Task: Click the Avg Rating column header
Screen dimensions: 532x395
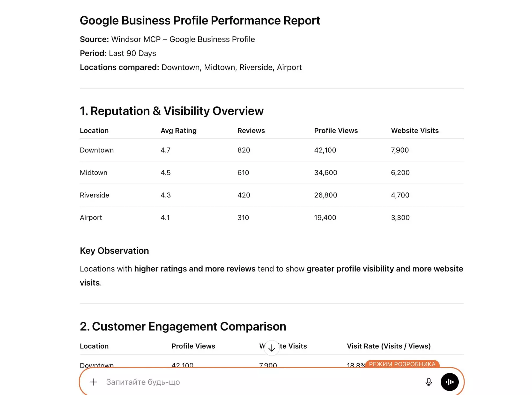Action: [x=178, y=130]
